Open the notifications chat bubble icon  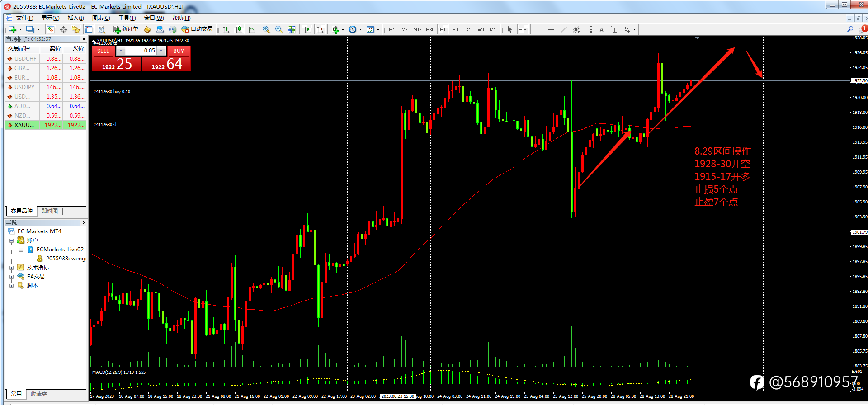tap(863, 29)
